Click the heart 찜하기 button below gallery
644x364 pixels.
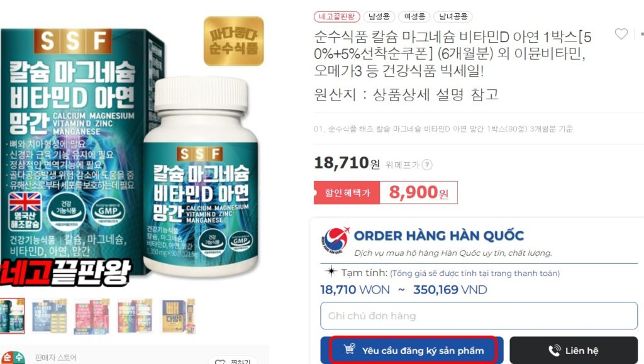pos(232,361)
